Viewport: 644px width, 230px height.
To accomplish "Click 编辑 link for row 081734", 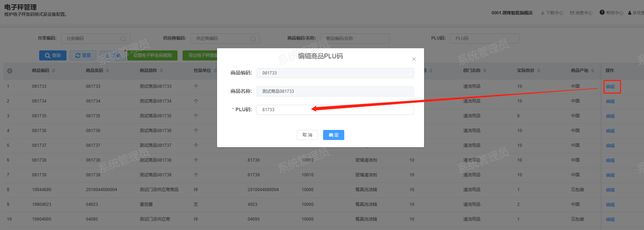I will tap(610, 102).
